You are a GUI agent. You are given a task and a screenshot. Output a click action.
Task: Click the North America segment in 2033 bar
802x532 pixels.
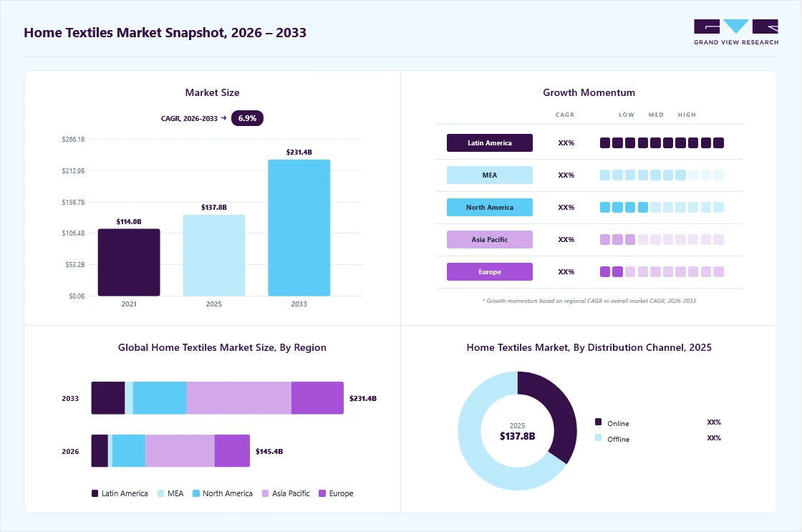tap(160, 398)
